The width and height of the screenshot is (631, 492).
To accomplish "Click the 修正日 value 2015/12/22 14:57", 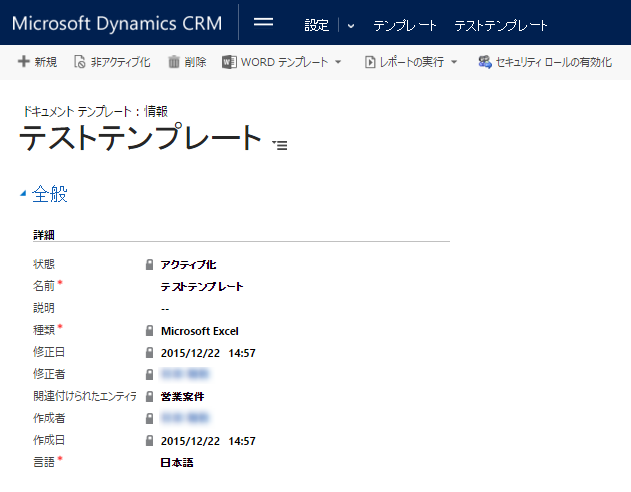I will 208,353.
